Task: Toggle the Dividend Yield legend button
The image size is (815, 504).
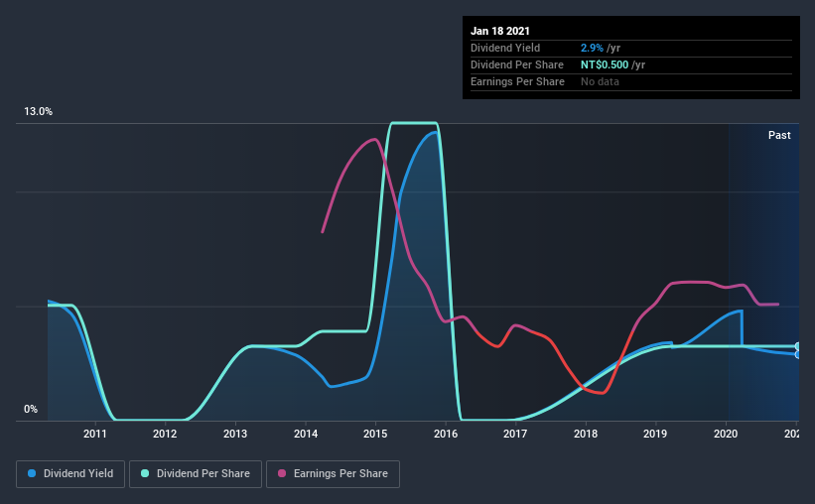Action: coord(70,474)
